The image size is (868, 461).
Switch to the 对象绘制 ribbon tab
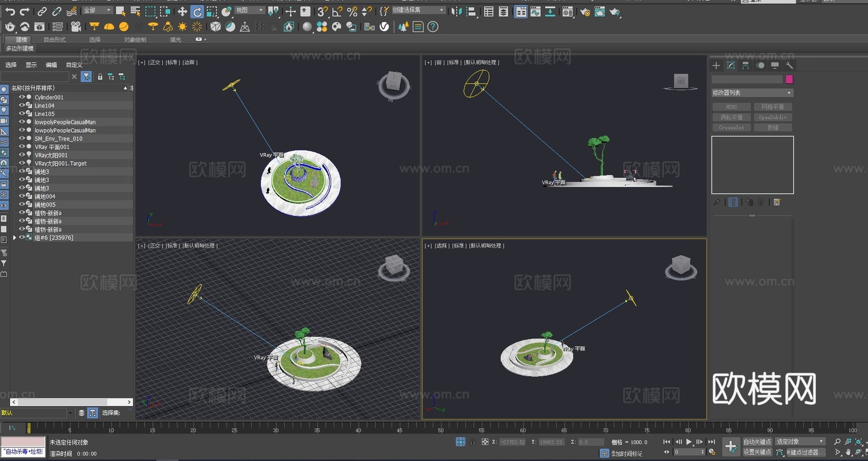point(135,40)
